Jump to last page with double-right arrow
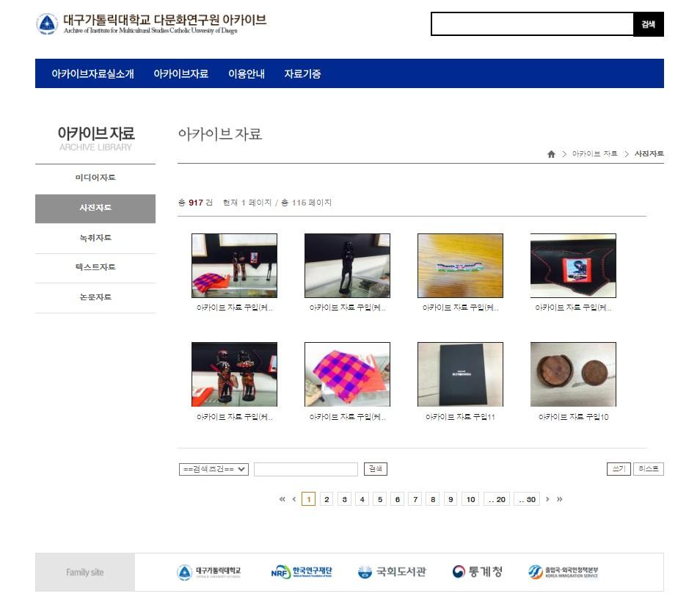The width and height of the screenshot is (700, 610). point(559,499)
